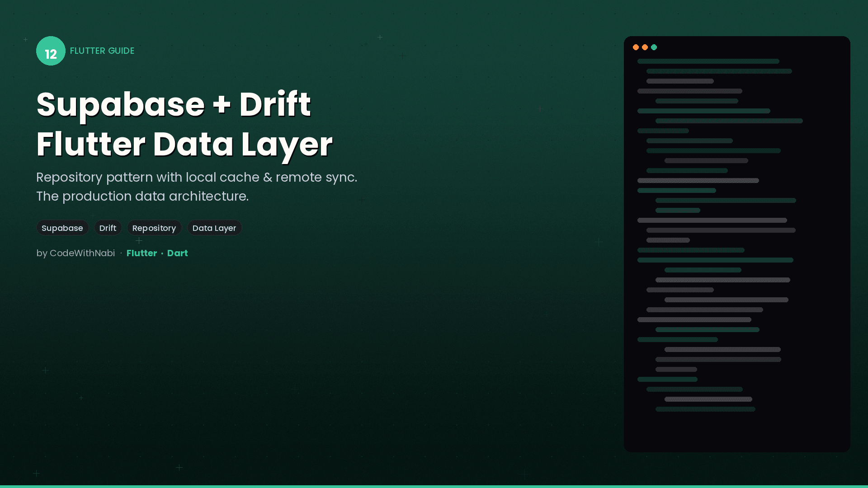
Task: Click the green progress bar at screen bottom
Action: [x=434, y=487]
